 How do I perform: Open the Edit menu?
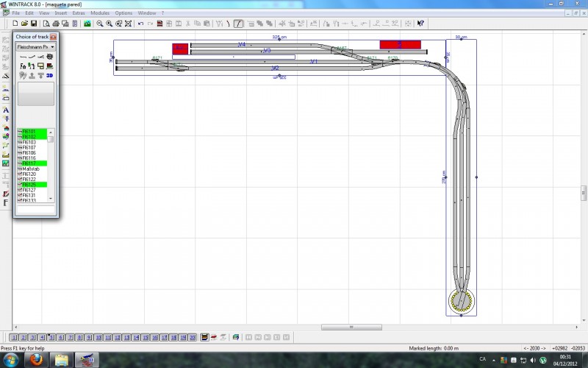tap(29, 13)
